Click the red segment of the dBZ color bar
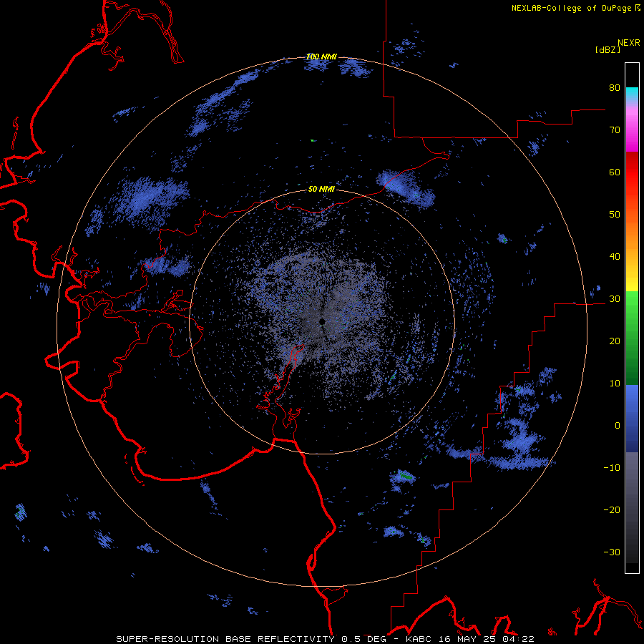Image resolution: width=644 pixels, height=644 pixels. (x=632, y=172)
